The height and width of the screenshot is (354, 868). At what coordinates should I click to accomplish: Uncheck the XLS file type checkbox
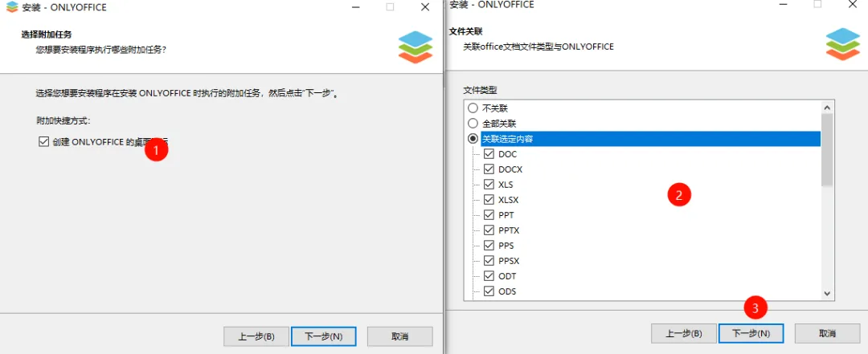pyautogui.click(x=489, y=184)
